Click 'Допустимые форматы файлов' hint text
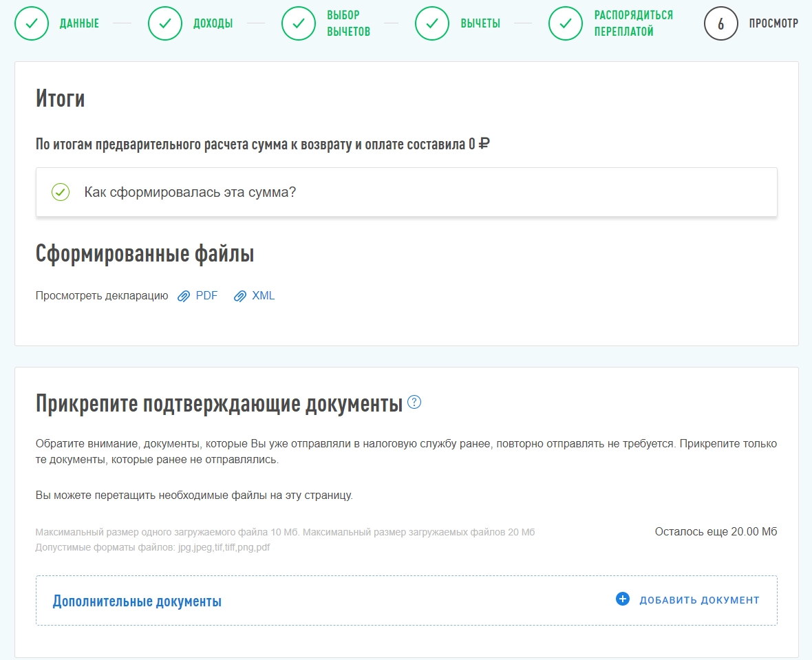The height and width of the screenshot is (660, 812). tap(153, 547)
